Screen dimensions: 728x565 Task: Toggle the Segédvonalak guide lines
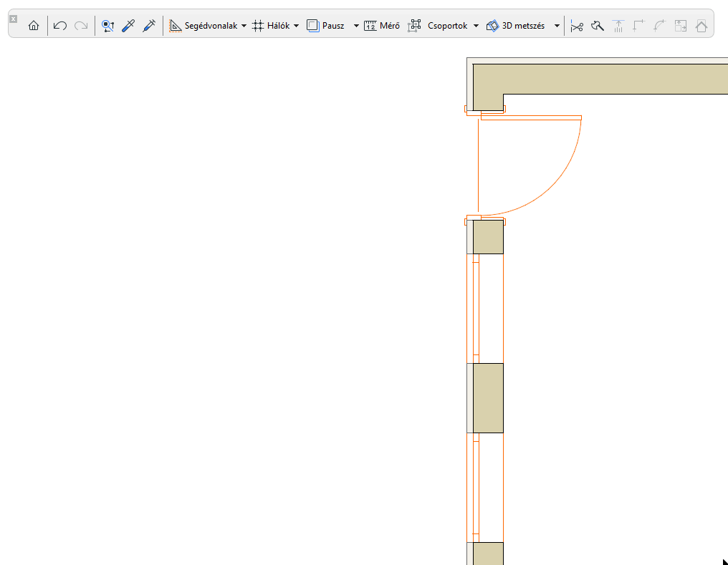pyautogui.click(x=174, y=25)
